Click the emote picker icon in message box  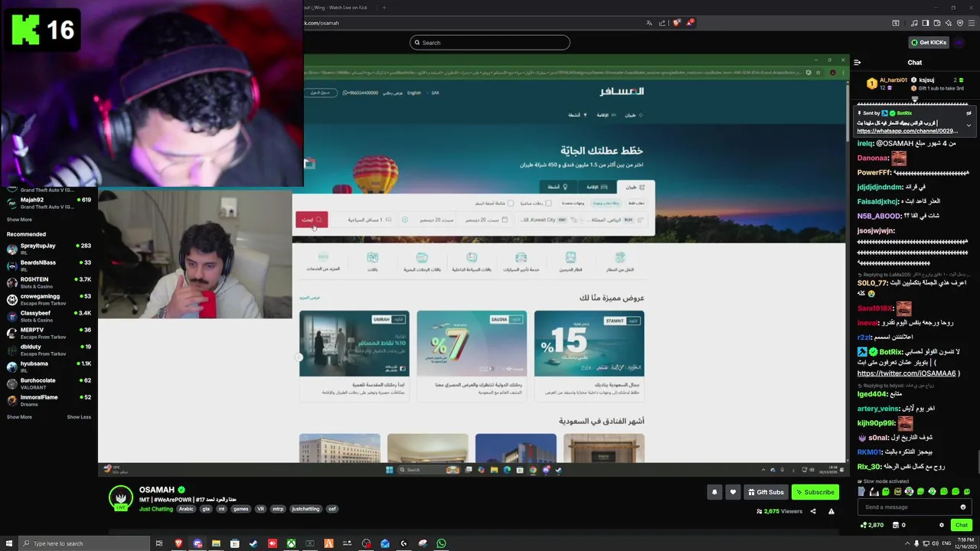click(963, 507)
